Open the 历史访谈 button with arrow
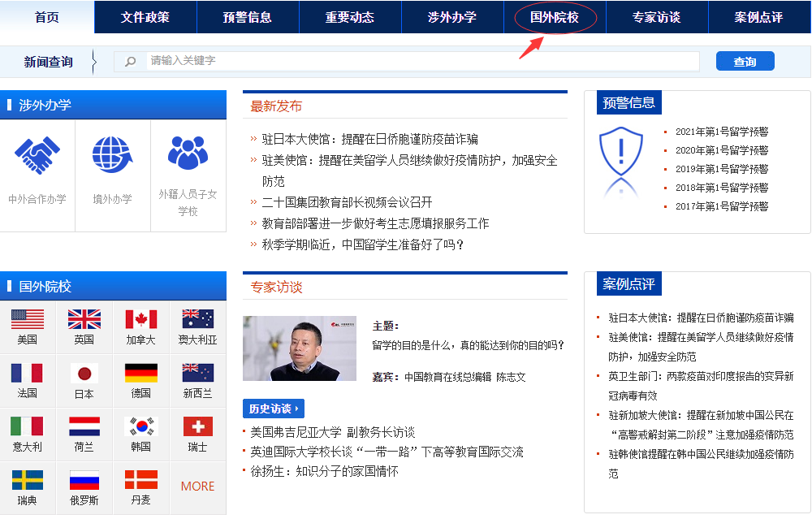The image size is (812, 519). pos(274,409)
